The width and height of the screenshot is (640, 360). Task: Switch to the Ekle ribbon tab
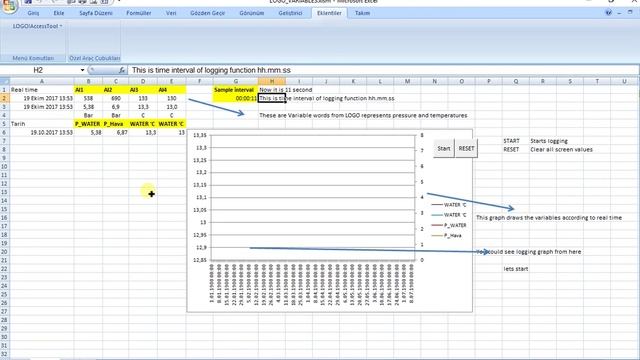59,13
